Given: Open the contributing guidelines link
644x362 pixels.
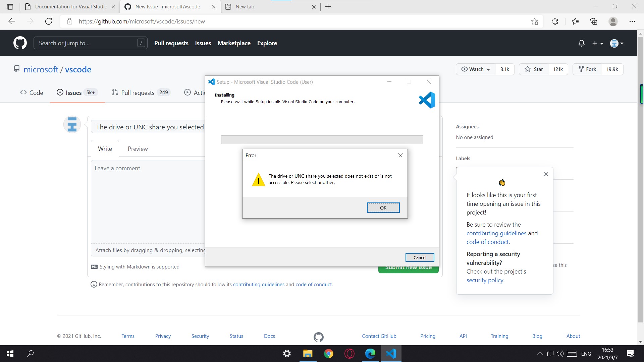Looking at the screenshot, I should (x=496, y=233).
